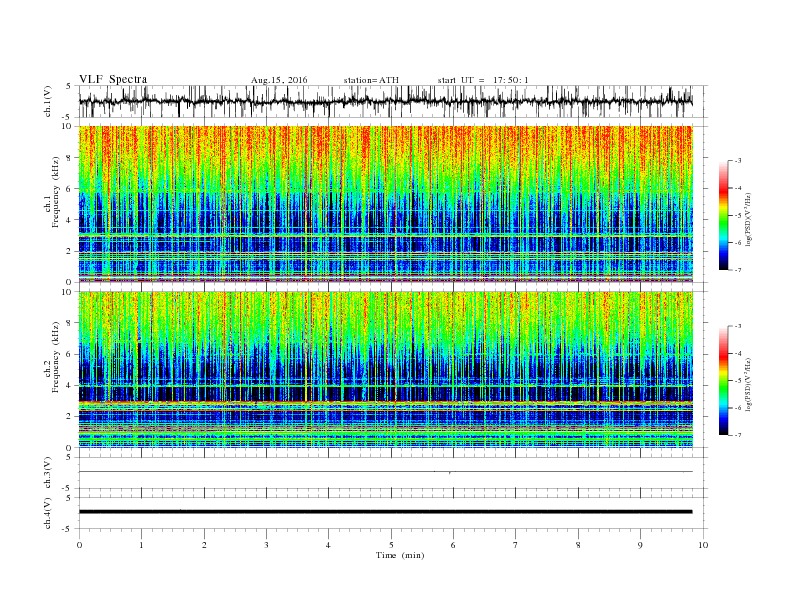Click the ch.2 spectrogram color scale bar
Image resolution: width=792 pixels, height=612 pixels.
(724, 381)
